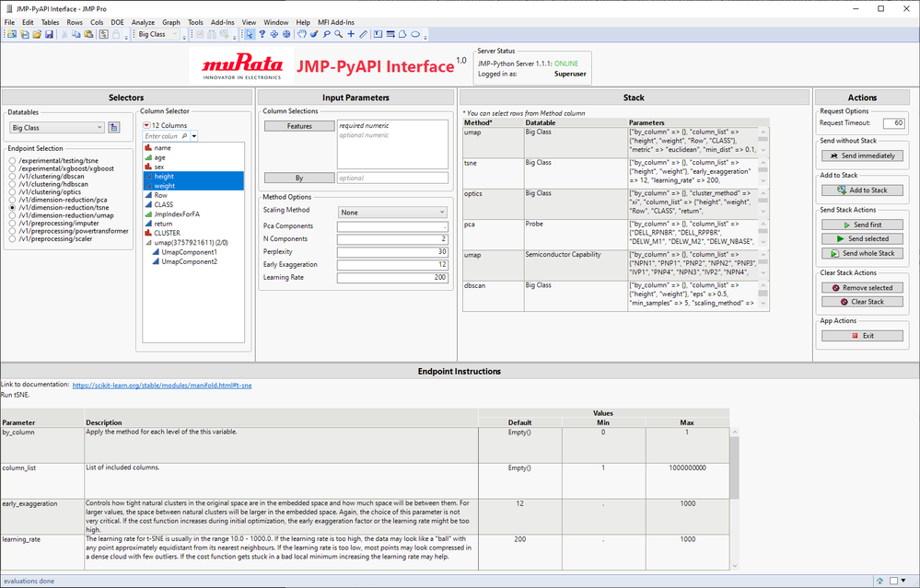Click the Perplexity input field

(392, 251)
